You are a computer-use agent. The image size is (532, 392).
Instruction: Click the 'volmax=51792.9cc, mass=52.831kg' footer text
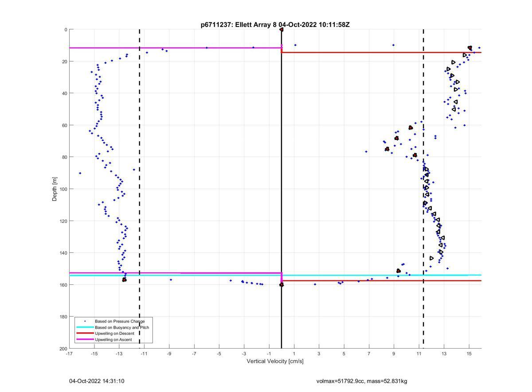pos(362,381)
